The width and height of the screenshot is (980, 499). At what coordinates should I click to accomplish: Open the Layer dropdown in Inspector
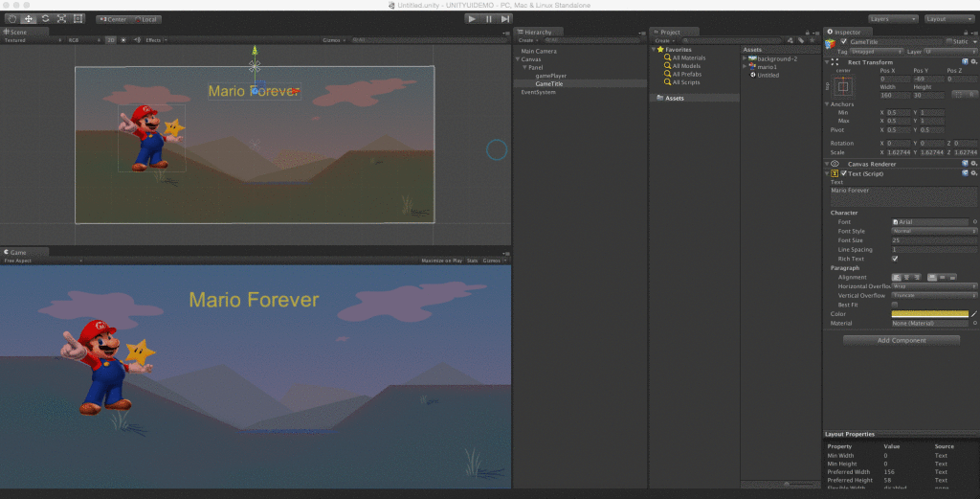click(x=950, y=52)
